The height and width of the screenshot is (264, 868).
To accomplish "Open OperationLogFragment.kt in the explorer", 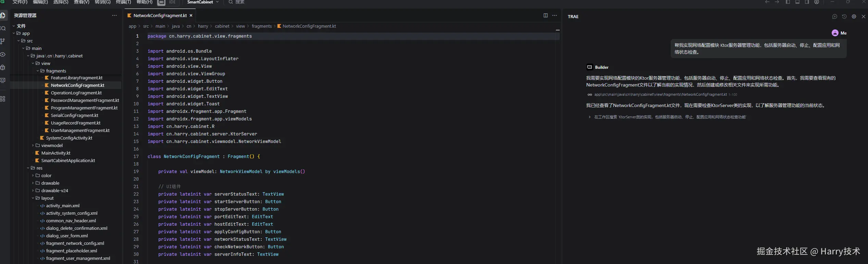I will tap(76, 93).
